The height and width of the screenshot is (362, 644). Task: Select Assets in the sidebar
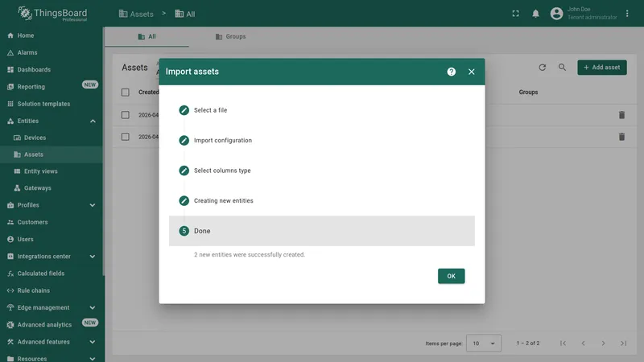[x=52, y=154]
